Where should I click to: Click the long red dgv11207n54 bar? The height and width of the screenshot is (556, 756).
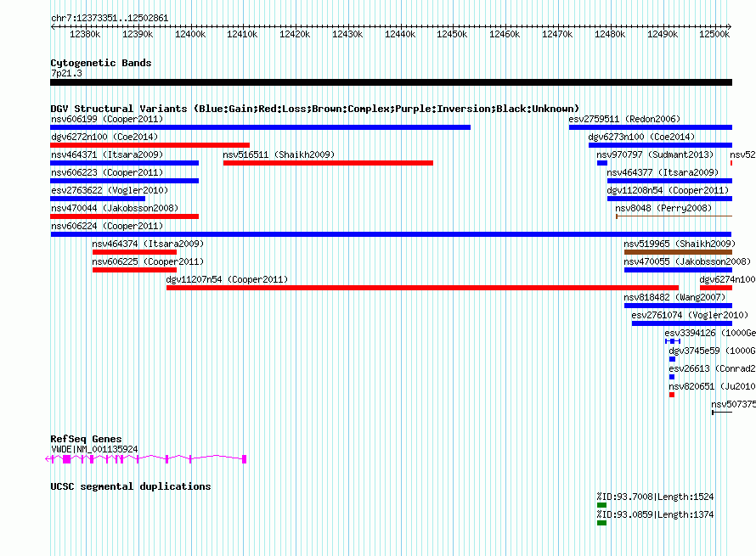click(422, 288)
